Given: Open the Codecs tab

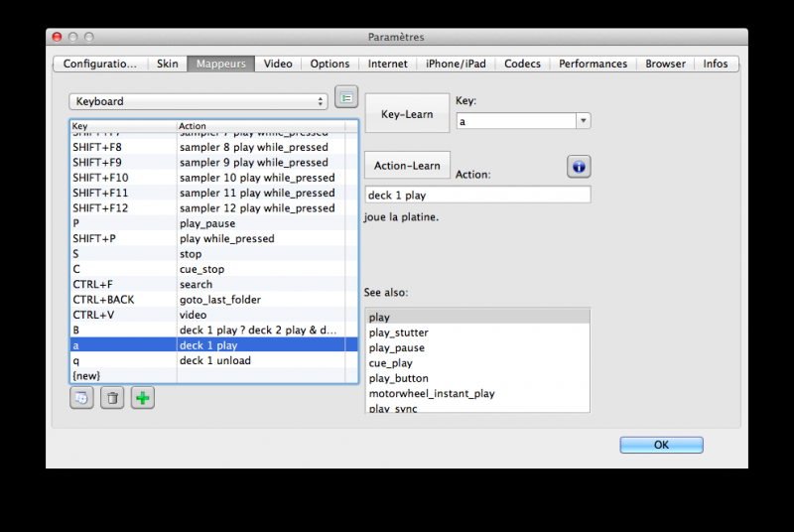Looking at the screenshot, I should (522, 64).
